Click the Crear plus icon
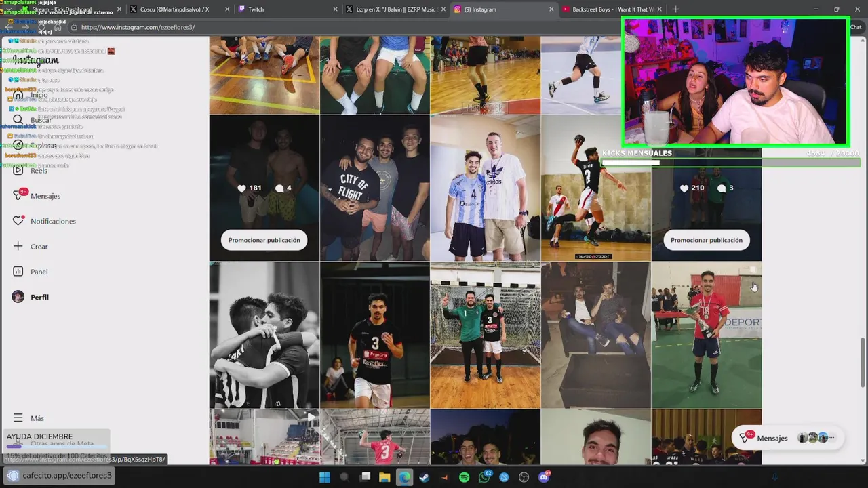Screen dimensions: 868x488 18,246
